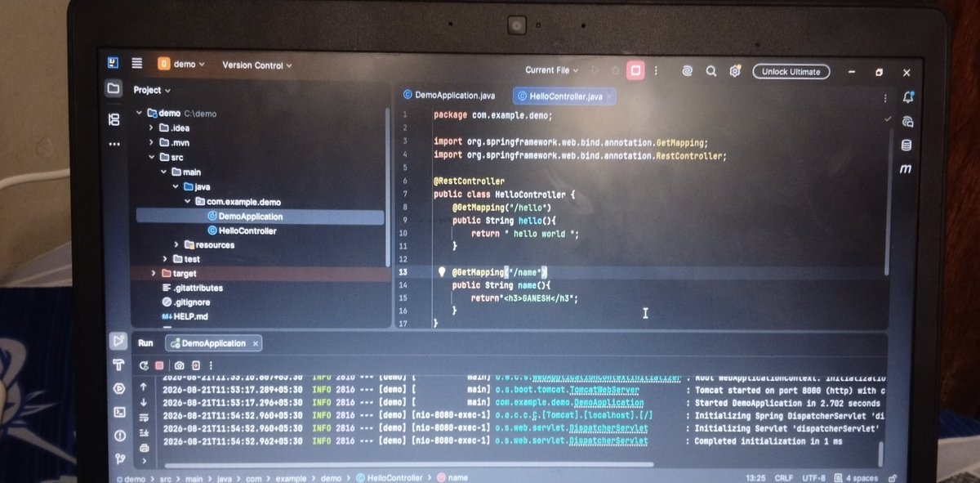Open Search Everywhere magnifier
Screen dimensions: 980x483
click(x=711, y=71)
